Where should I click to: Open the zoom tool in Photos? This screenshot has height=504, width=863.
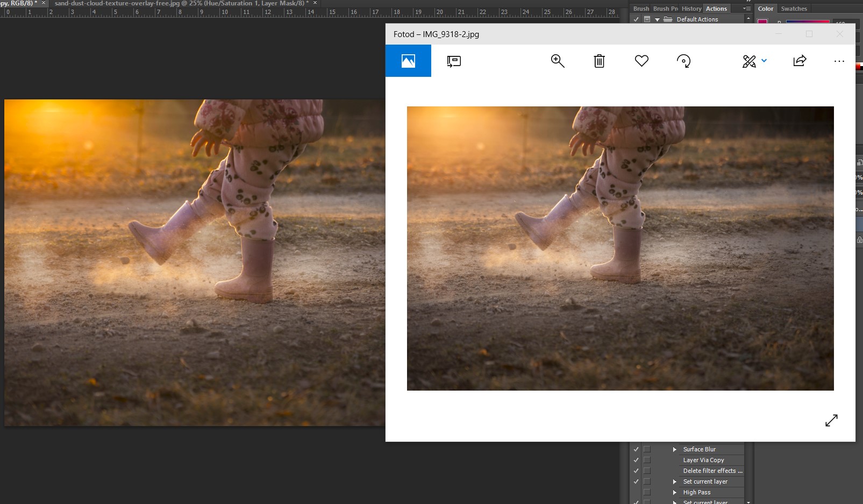(x=558, y=61)
